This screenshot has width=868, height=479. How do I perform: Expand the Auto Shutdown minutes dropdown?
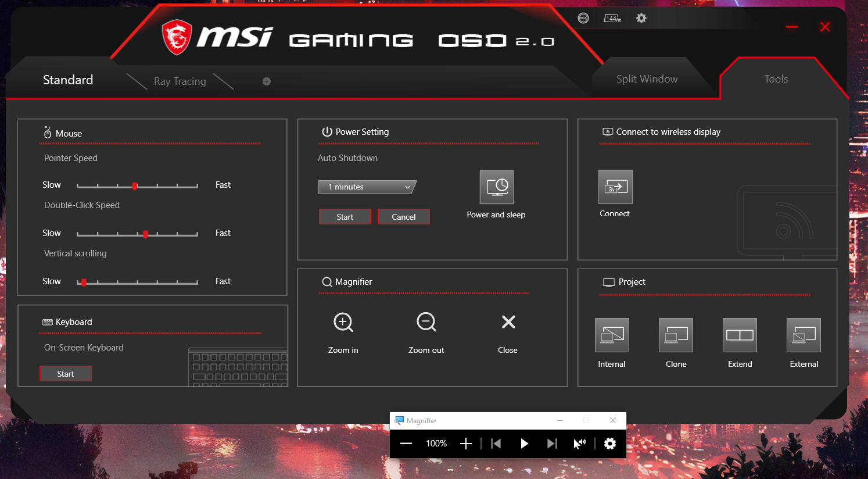pyautogui.click(x=367, y=187)
